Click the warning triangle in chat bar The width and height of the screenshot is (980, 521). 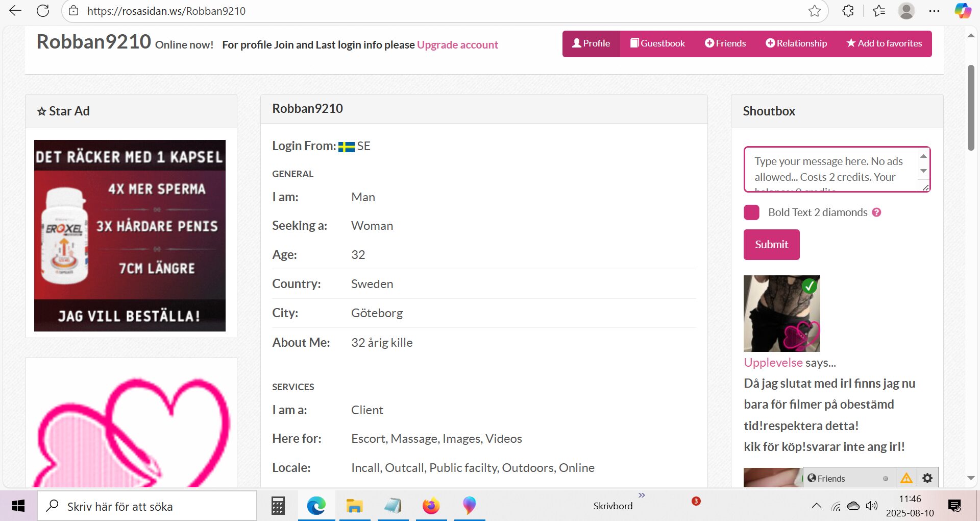click(906, 478)
